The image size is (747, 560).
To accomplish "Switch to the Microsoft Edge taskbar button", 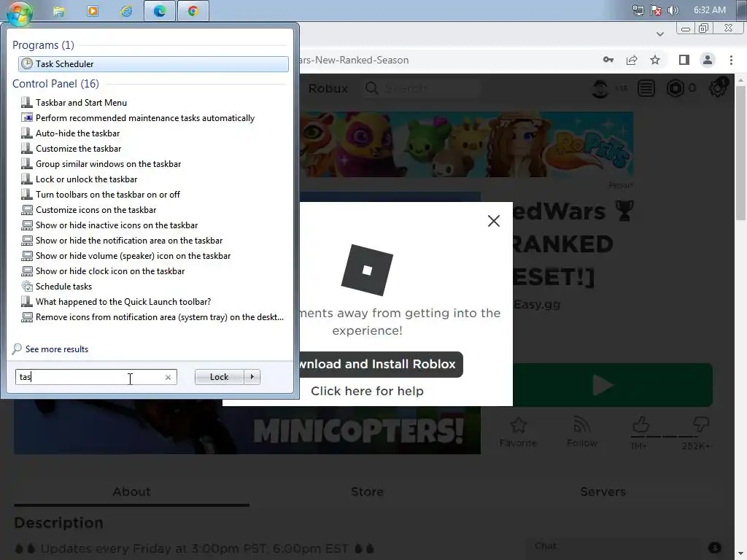I will click(x=160, y=11).
